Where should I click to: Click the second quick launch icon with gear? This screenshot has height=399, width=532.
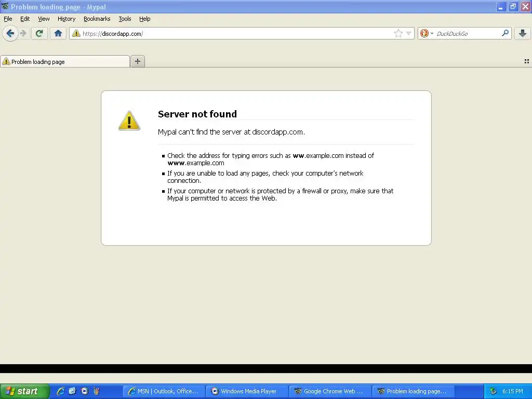click(72, 391)
